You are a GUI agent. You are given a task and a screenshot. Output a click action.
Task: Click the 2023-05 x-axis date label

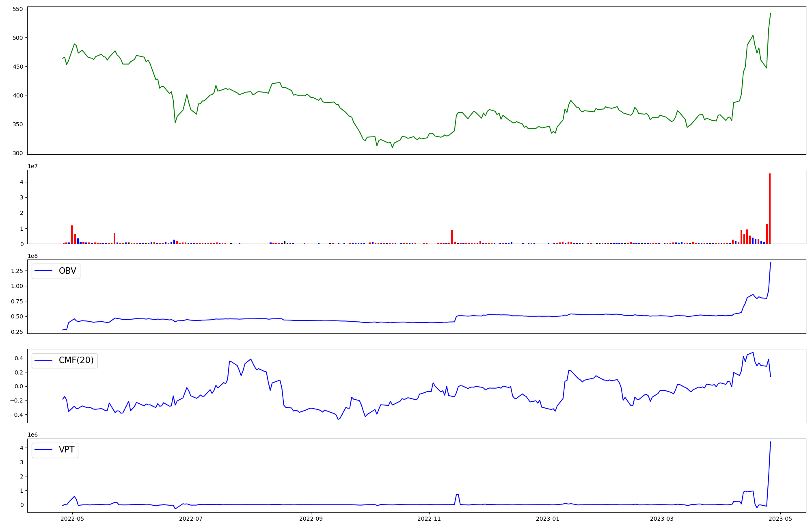click(780, 519)
